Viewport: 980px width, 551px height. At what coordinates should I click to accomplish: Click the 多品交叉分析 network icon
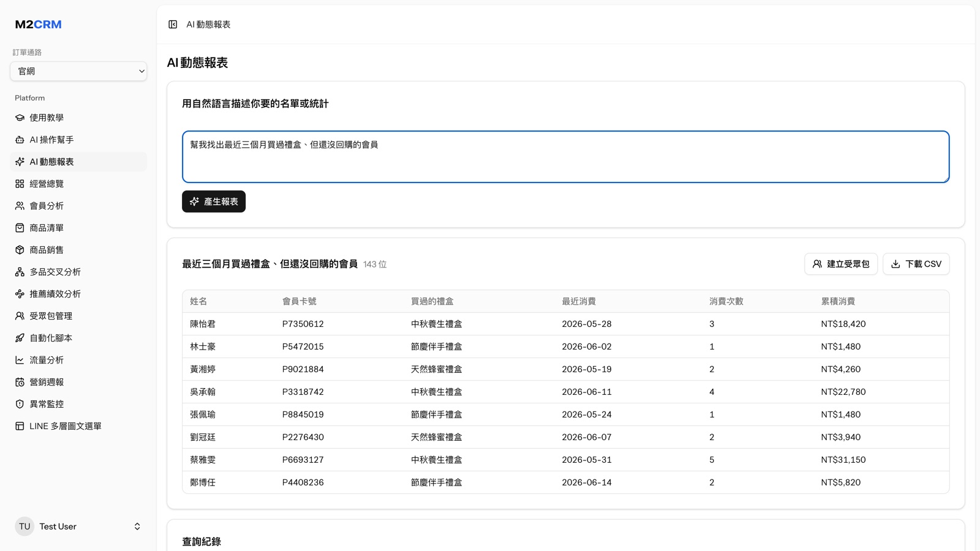[x=20, y=272]
